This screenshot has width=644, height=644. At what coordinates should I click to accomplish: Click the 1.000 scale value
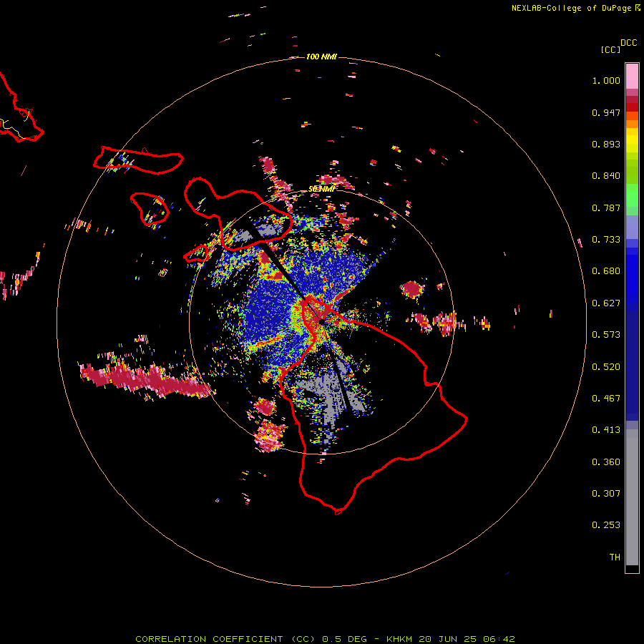click(606, 80)
